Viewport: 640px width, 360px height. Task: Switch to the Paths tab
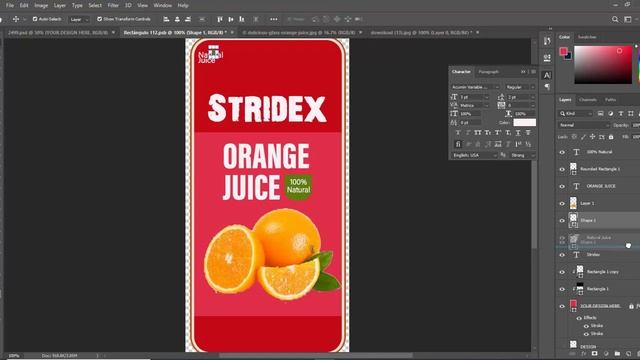610,100
